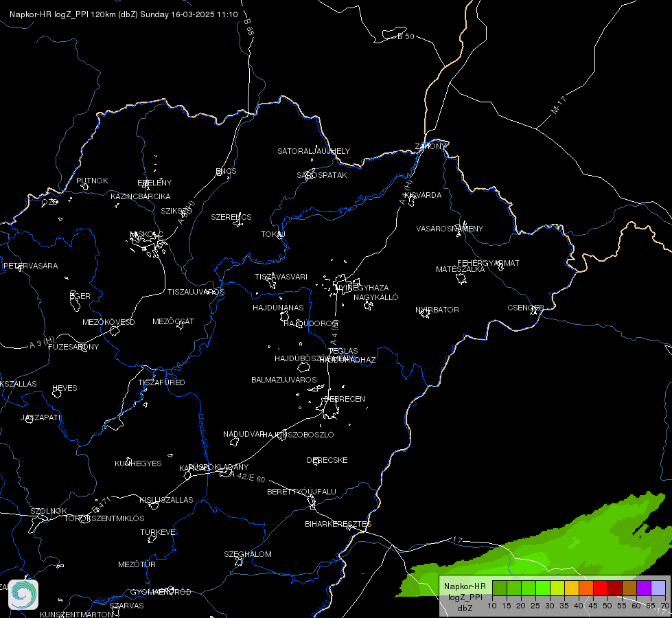672x618 pixels.
Task: Click the JÁSZAPÁTI city label
Action: point(40,417)
